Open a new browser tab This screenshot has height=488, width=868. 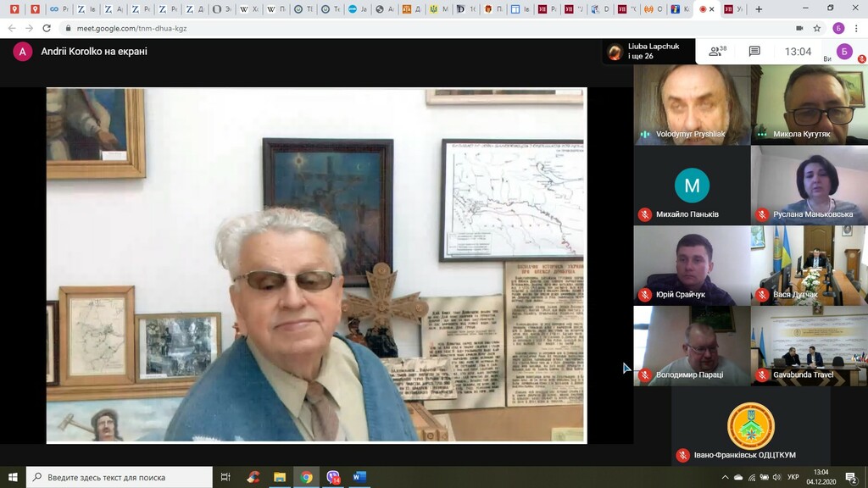point(759,9)
